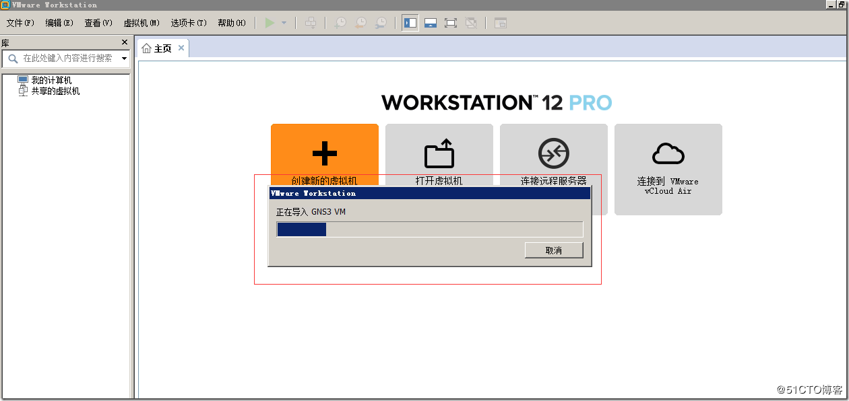Click the console view icon in toolbar
The width and height of the screenshot is (849, 401).
500,23
